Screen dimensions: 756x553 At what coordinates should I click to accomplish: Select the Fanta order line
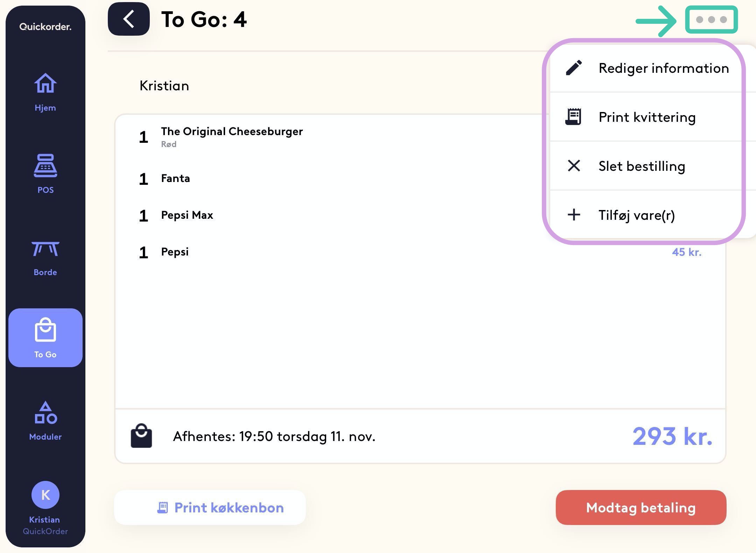point(175,178)
